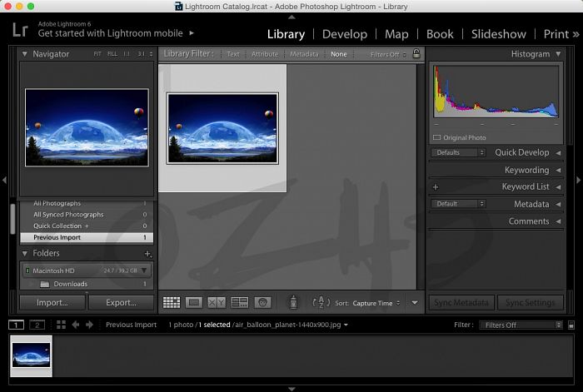This screenshot has width=583, height=392.
Task: Open Survey view icon
Action: click(x=240, y=303)
